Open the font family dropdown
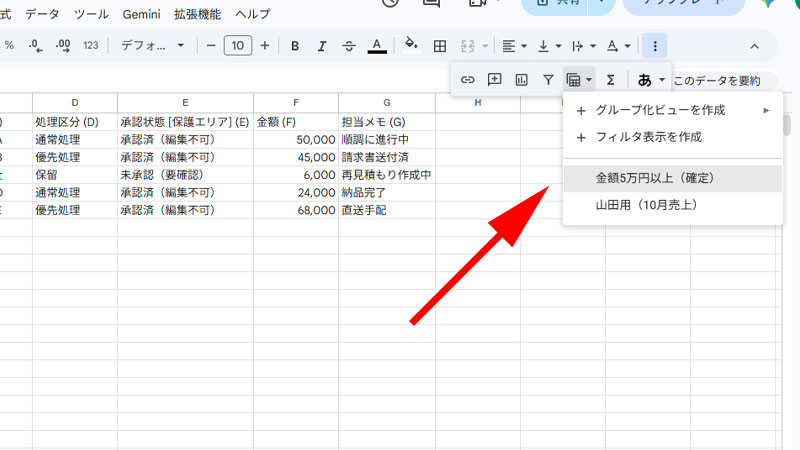The width and height of the screenshot is (800, 450). coord(152,46)
